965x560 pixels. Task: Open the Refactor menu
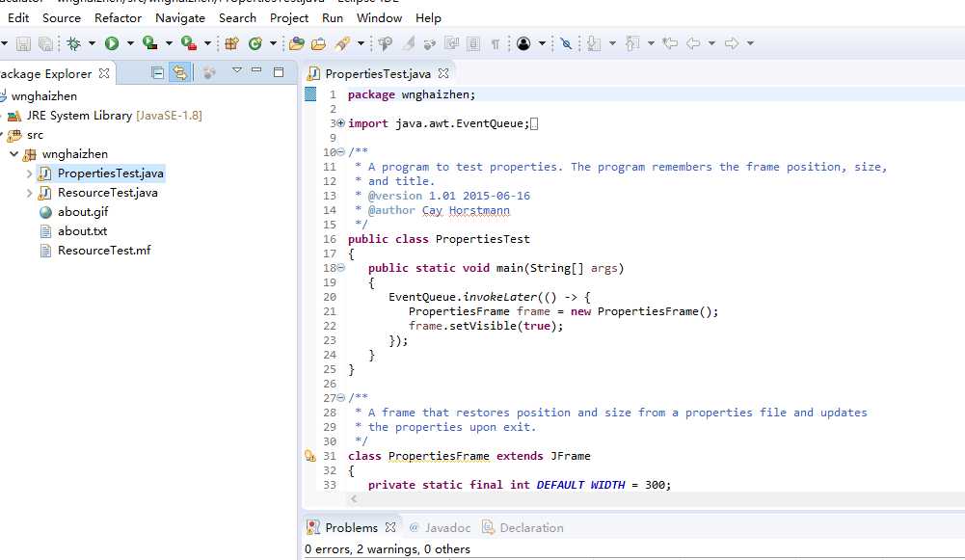tap(119, 18)
